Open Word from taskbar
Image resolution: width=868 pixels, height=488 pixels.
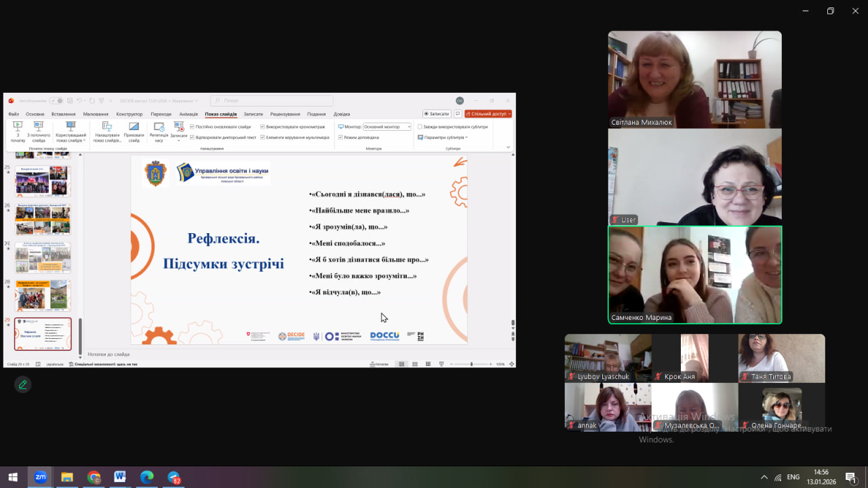[120, 477]
